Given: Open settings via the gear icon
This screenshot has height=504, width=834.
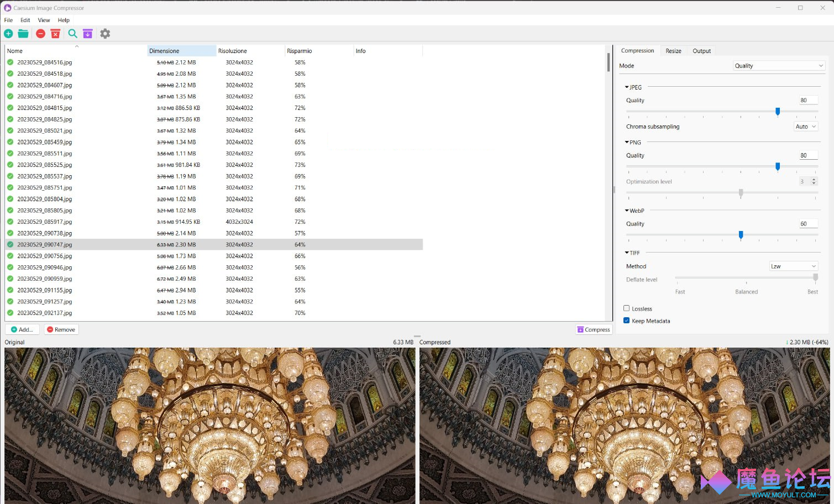Looking at the screenshot, I should (105, 34).
